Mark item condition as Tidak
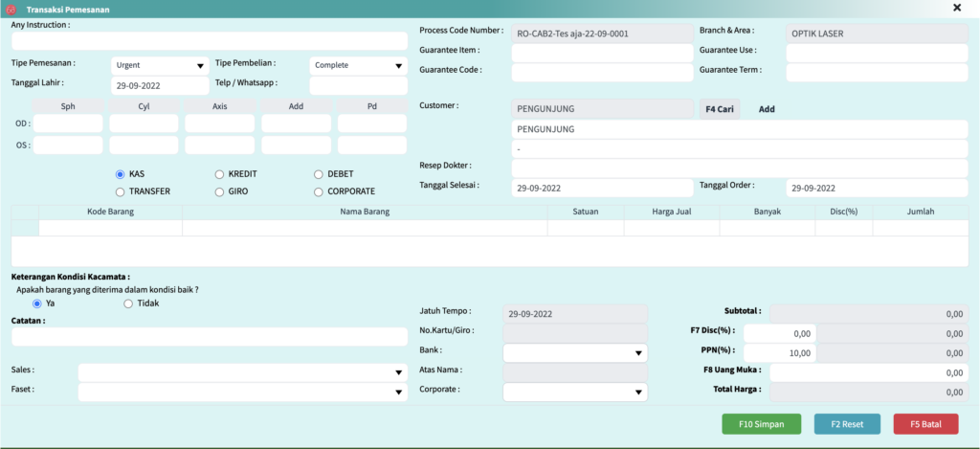This screenshot has width=980, height=449. pos(129,303)
